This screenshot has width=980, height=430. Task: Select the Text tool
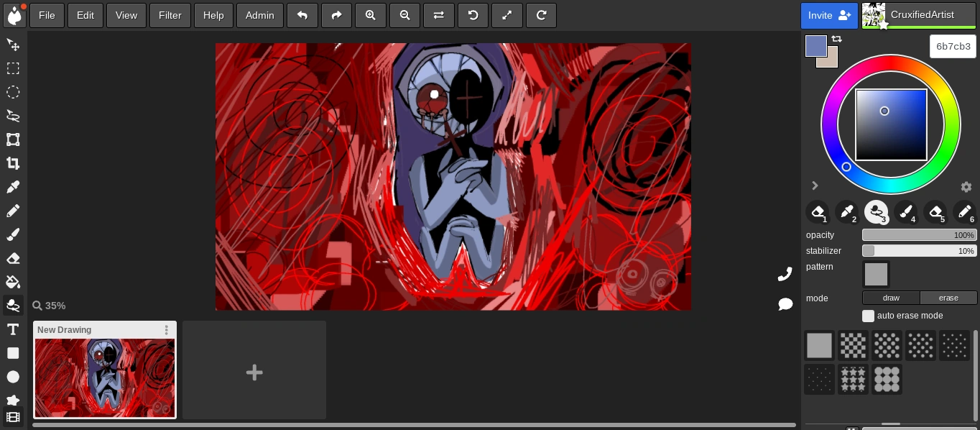tap(13, 329)
